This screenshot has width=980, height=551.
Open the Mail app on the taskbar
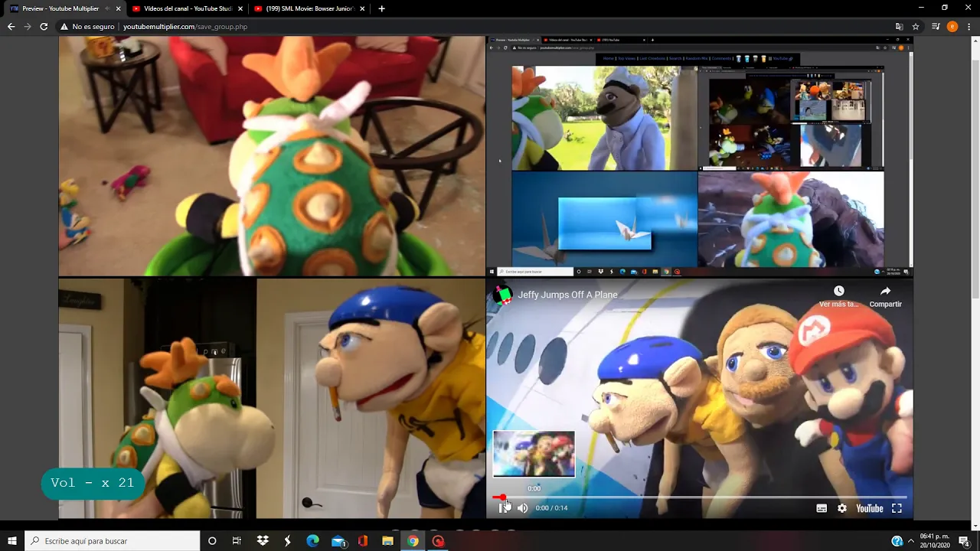tap(338, 541)
